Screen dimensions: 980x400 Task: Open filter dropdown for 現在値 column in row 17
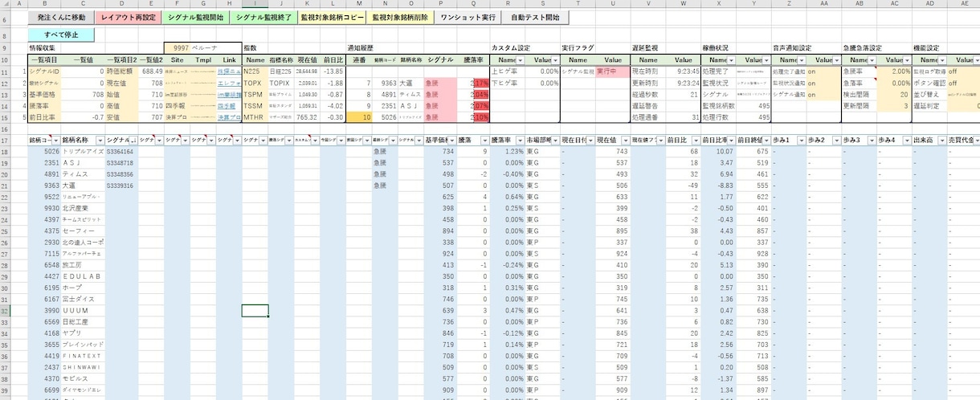[x=624, y=140]
